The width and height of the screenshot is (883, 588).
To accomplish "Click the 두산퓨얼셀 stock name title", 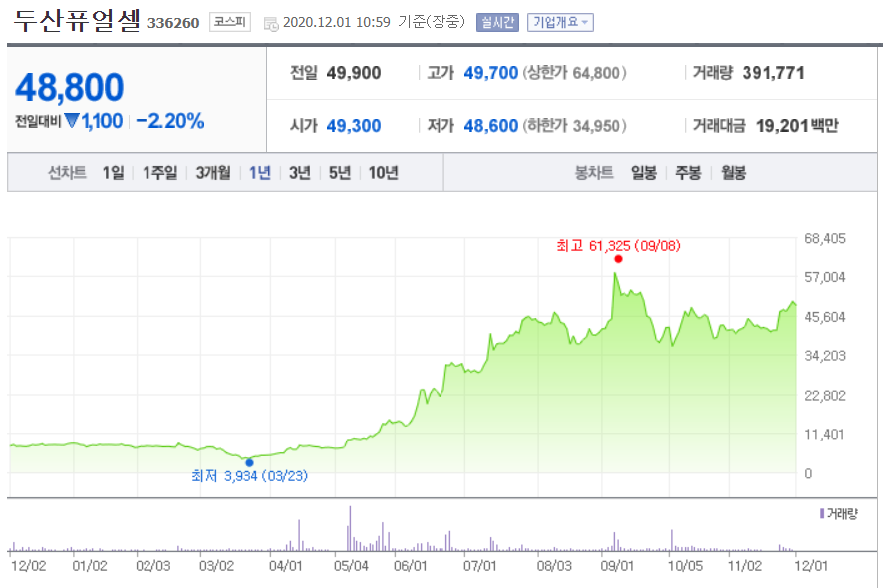I will 76,21.
